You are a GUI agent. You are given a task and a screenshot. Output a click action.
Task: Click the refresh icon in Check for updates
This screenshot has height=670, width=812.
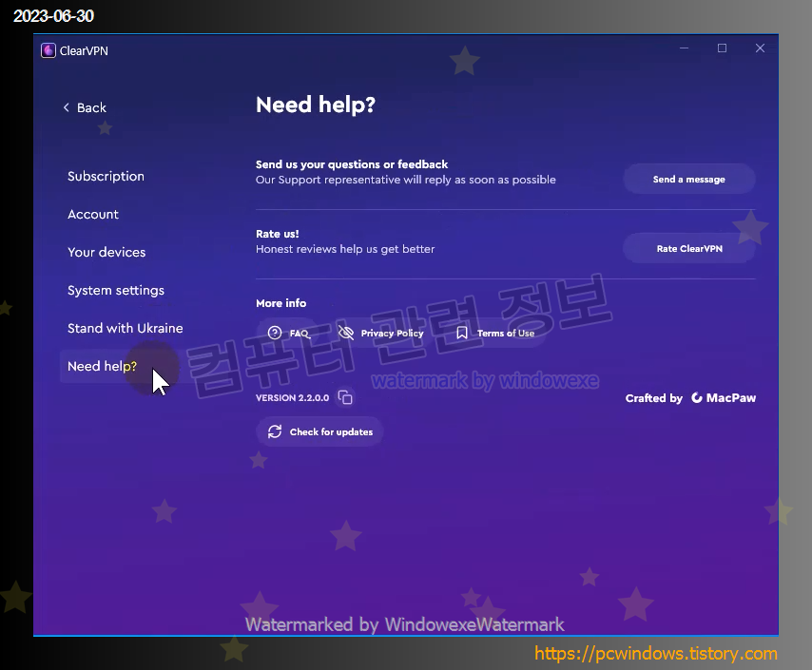275,431
